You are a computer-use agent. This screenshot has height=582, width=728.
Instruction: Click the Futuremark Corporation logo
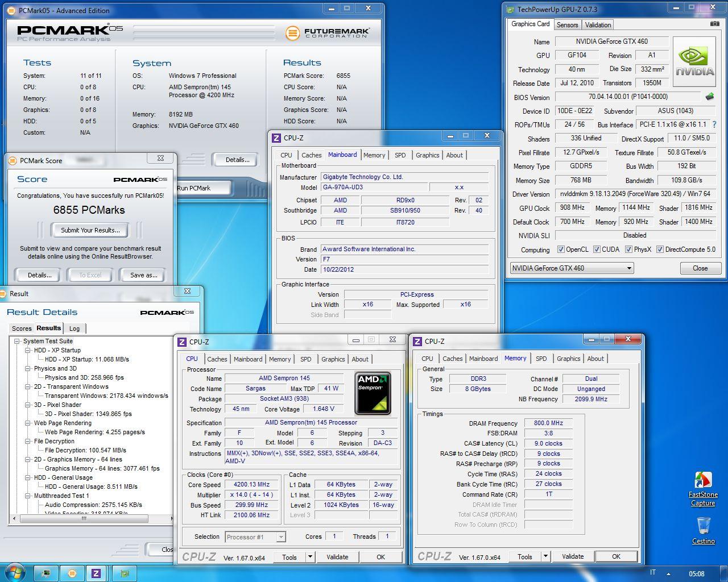(328, 32)
